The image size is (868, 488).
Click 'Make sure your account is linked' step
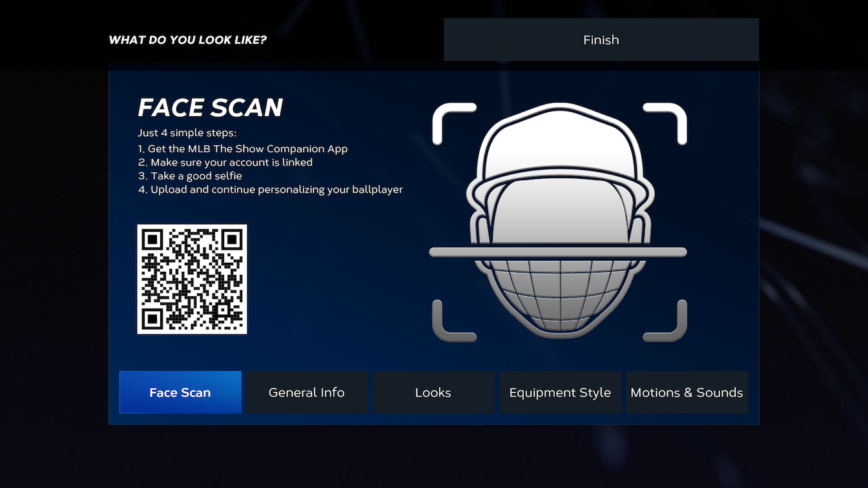[225, 162]
